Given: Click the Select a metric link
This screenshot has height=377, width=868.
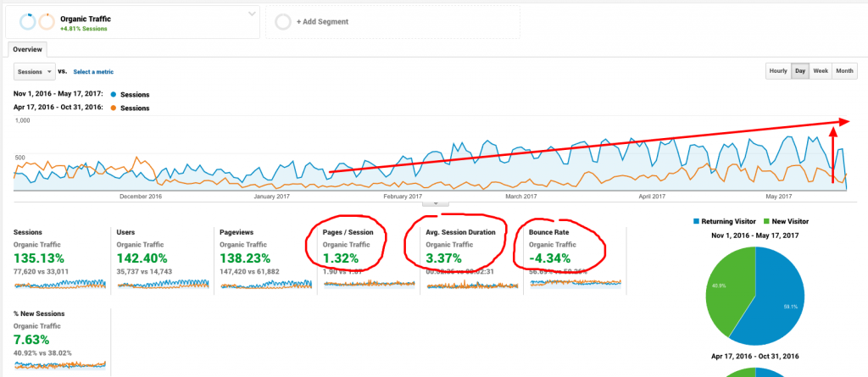Looking at the screenshot, I should [93, 72].
